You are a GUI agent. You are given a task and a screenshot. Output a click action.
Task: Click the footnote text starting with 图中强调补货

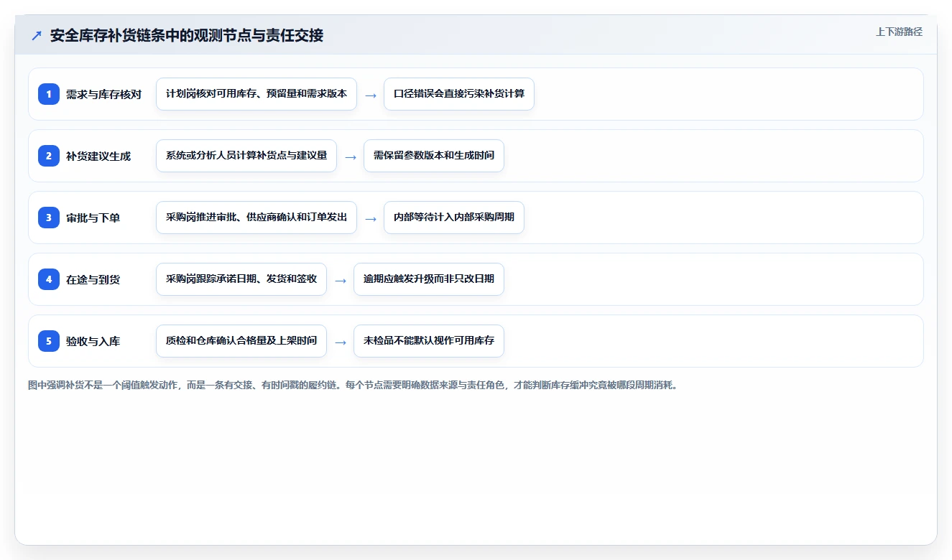click(x=353, y=385)
